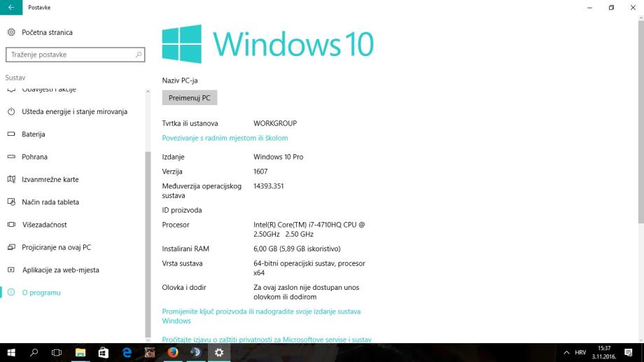Click the Olovka i dodir label
The width and height of the screenshot is (644, 362).
[184, 287]
